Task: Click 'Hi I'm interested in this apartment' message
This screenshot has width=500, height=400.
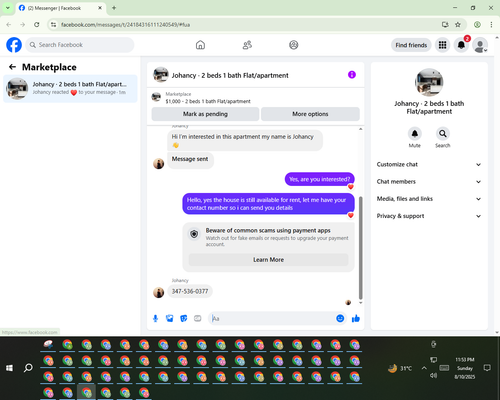Action: [245, 140]
